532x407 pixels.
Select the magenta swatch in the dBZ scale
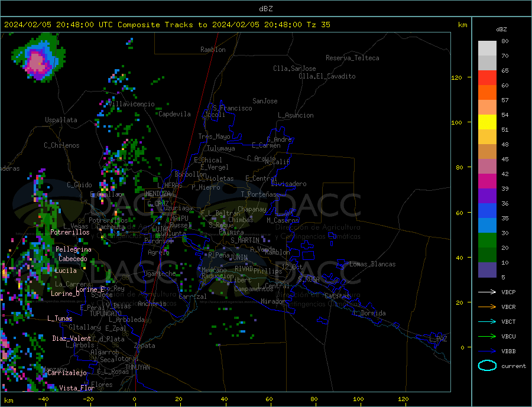click(x=487, y=181)
